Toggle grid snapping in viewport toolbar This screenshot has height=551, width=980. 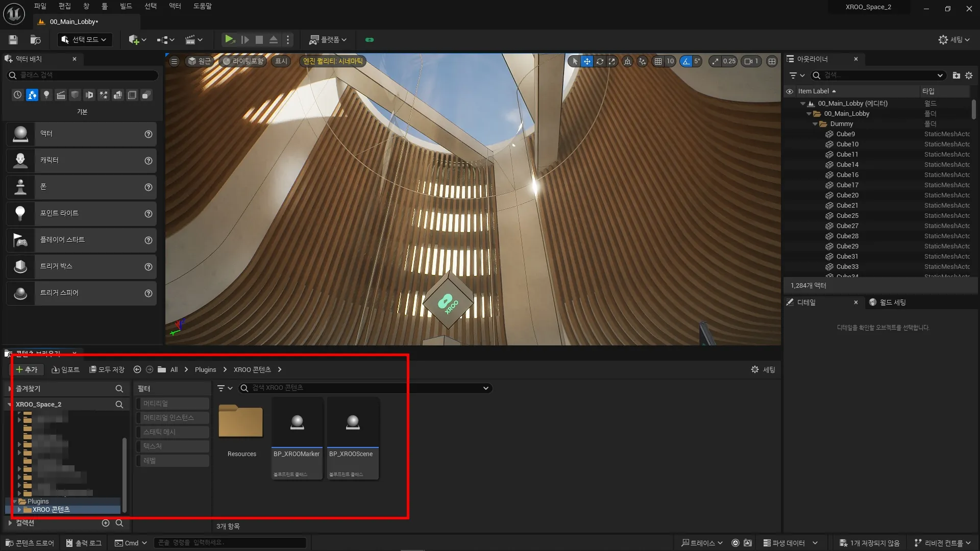point(658,61)
